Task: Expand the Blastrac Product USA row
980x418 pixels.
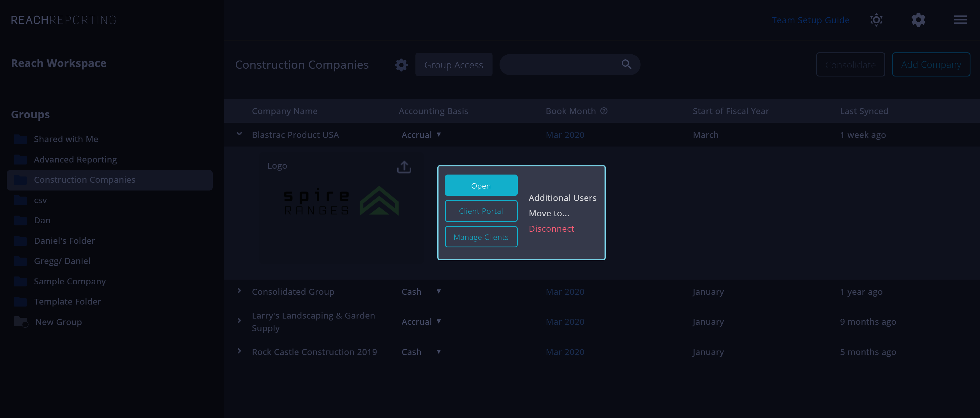Action: [239, 134]
